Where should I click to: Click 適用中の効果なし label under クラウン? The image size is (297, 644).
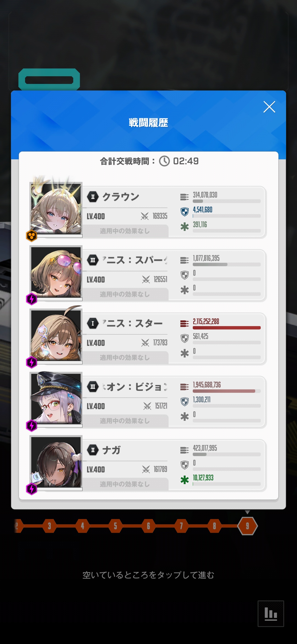click(x=125, y=231)
